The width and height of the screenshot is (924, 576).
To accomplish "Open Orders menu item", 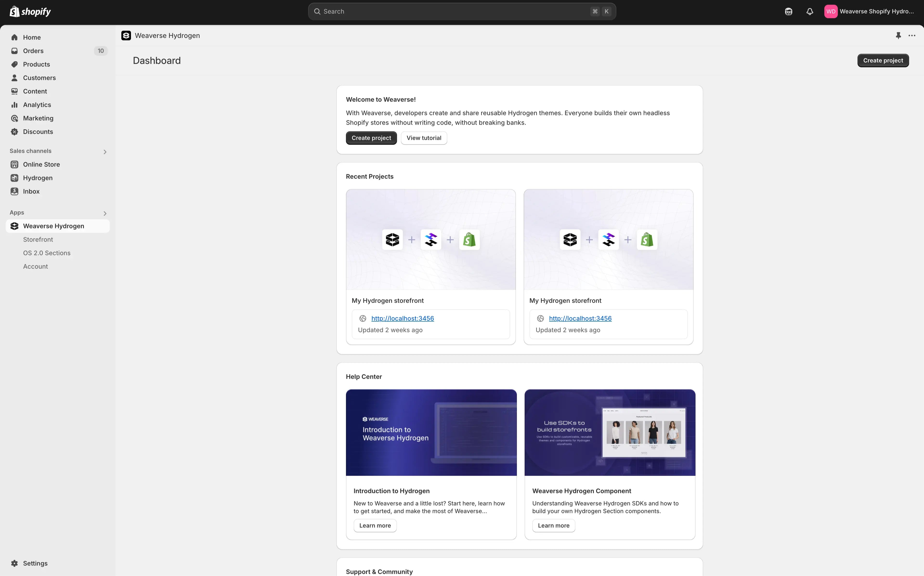I will (58, 51).
